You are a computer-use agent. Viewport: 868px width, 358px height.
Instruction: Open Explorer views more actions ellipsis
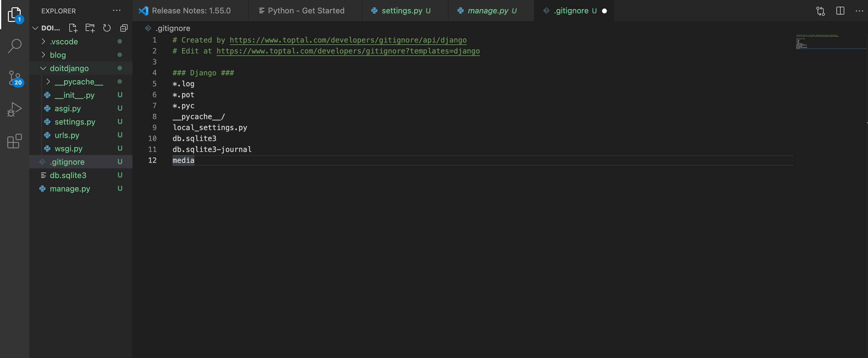pyautogui.click(x=117, y=11)
